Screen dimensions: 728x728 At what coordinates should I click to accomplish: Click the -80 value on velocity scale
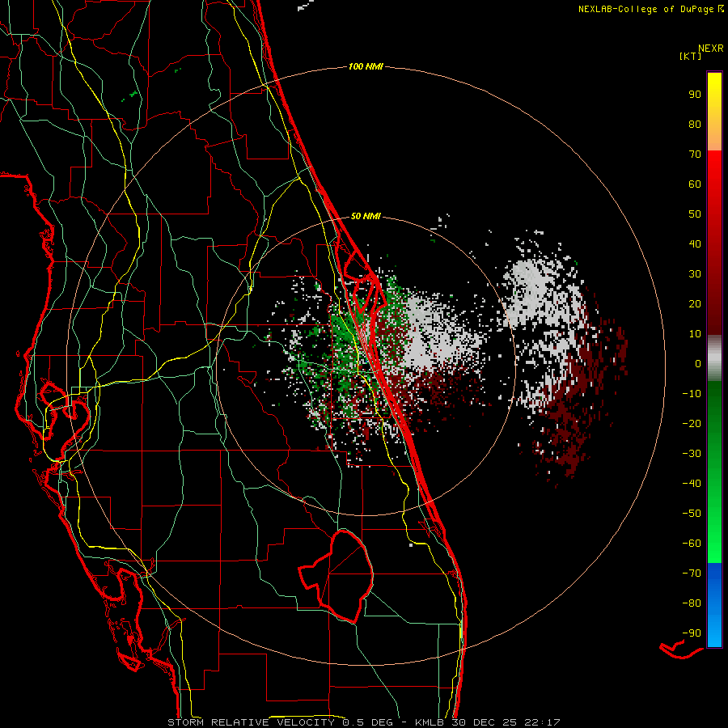692,603
